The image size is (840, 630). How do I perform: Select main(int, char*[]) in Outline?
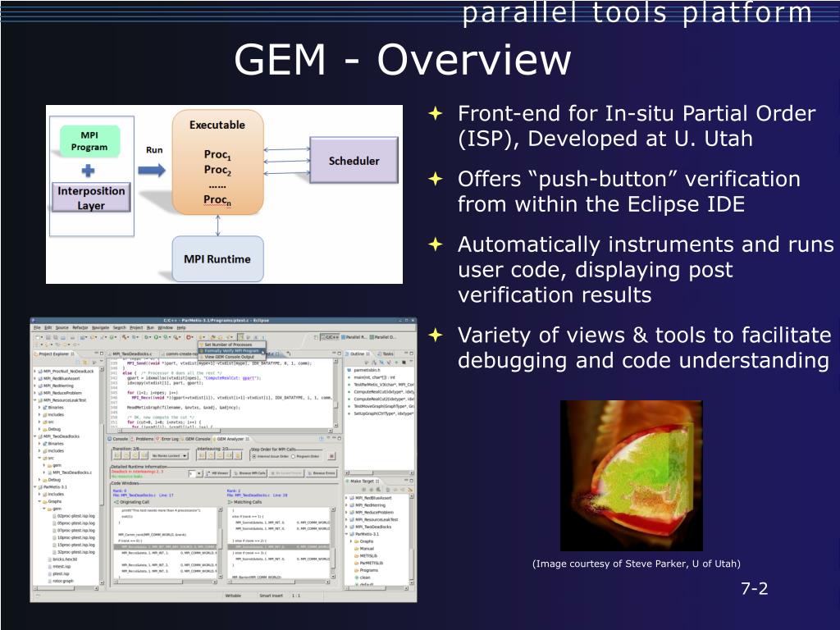tap(374, 377)
